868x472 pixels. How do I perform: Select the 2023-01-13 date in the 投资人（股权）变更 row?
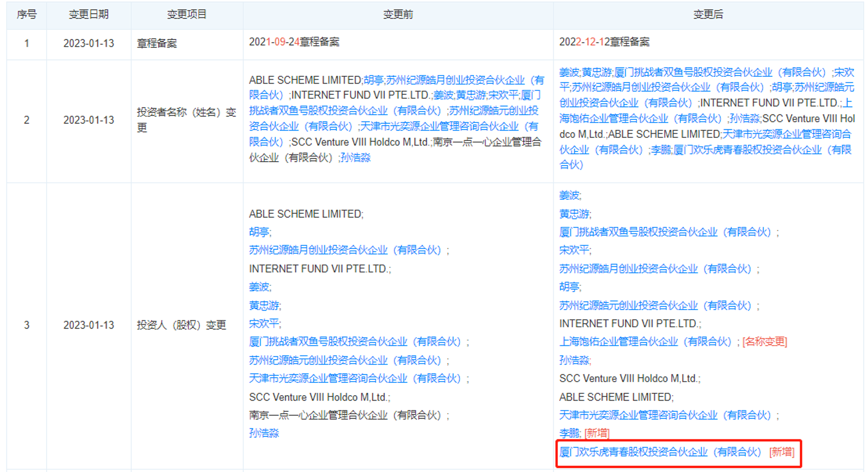[89, 325]
